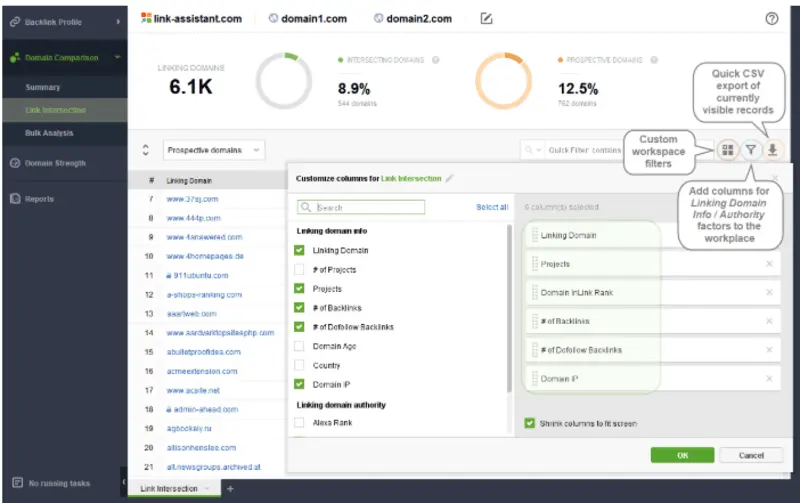Click the Reports sidebar icon
The image size is (800, 503).
pos(15,198)
